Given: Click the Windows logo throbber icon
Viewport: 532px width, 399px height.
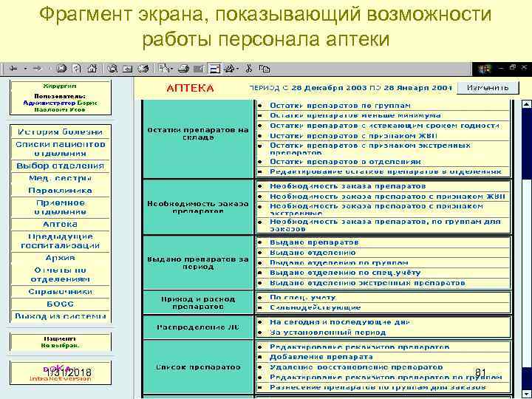Looking at the screenshot, I should pyautogui.click(x=485, y=69).
